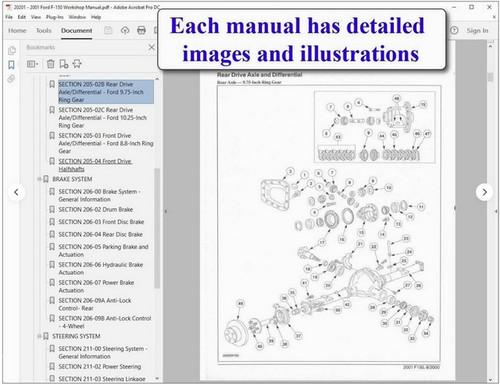Click bookmark icon beside SECTION 206-02 Drum Brake
500x385 pixels.
(x=52, y=210)
